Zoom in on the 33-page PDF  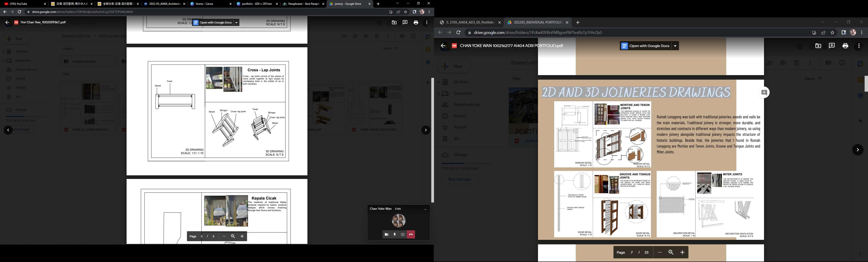point(682,252)
